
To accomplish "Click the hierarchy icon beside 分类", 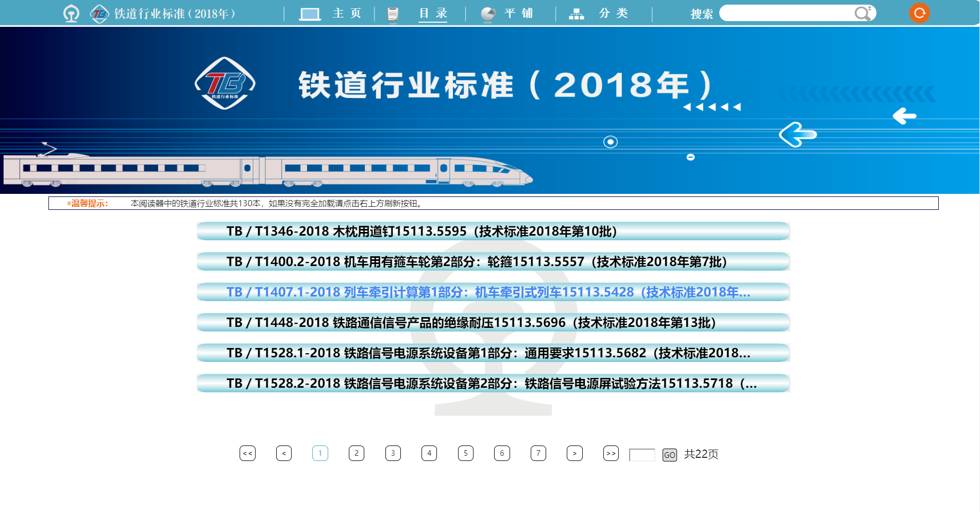I will (577, 14).
